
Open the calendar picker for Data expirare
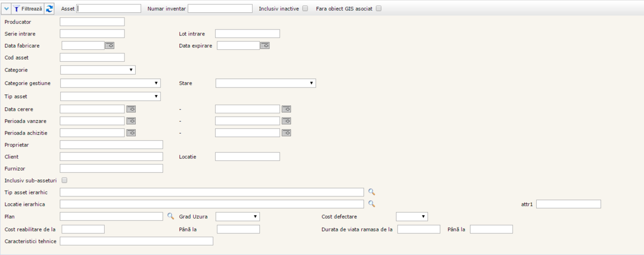[265, 46]
